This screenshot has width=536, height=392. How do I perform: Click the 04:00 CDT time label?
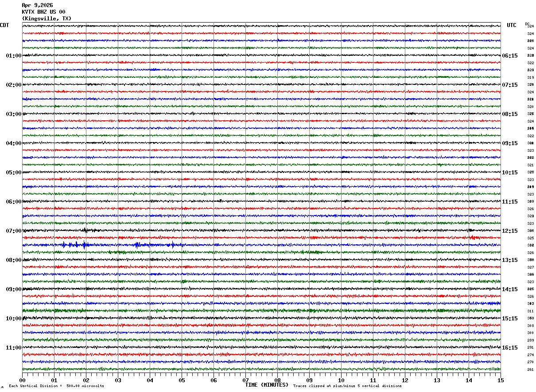(14, 143)
